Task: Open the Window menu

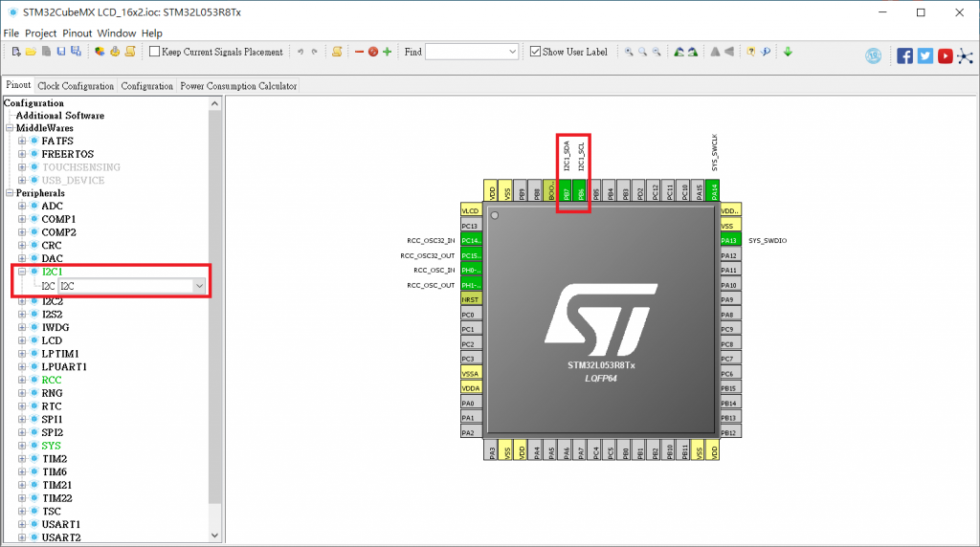Action: point(116,33)
